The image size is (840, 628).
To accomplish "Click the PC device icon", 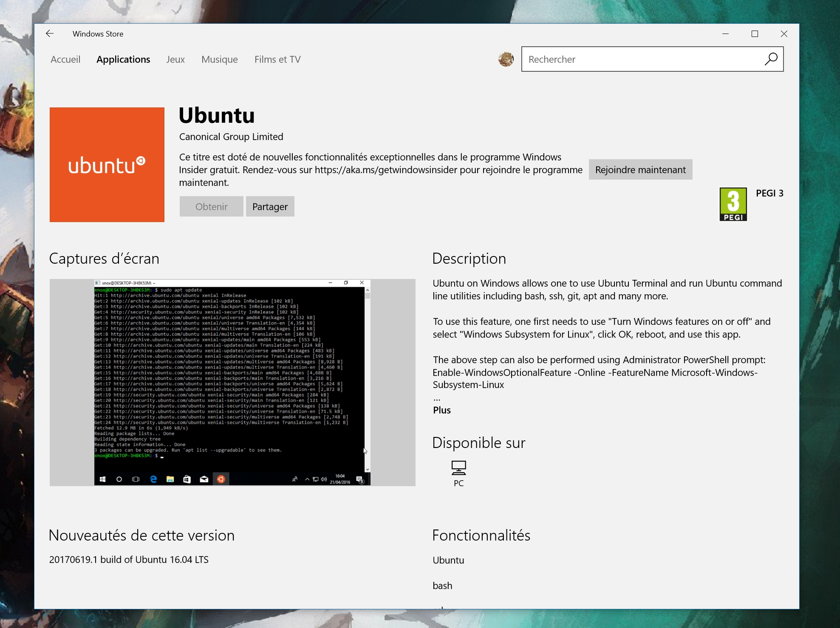I will 458,468.
